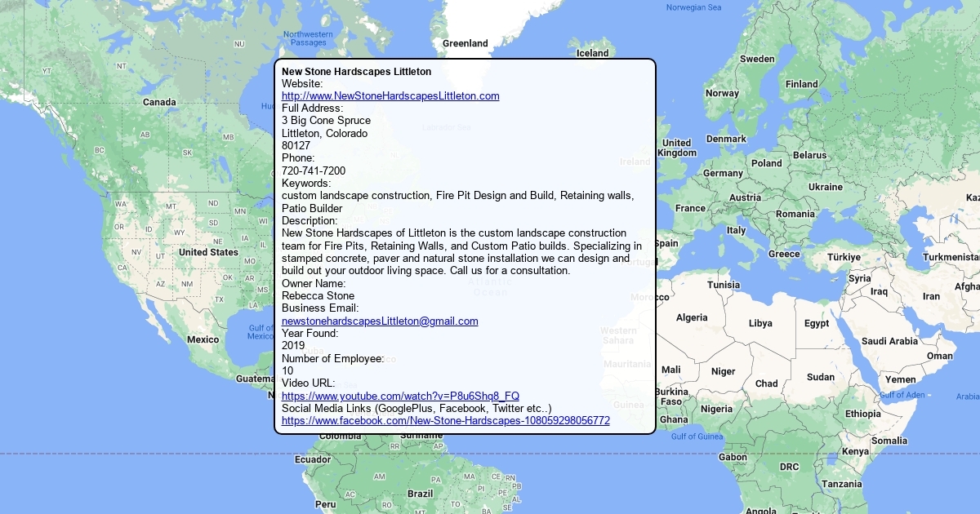
Task: Click the "Nigeria" map label
Action: (x=716, y=409)
